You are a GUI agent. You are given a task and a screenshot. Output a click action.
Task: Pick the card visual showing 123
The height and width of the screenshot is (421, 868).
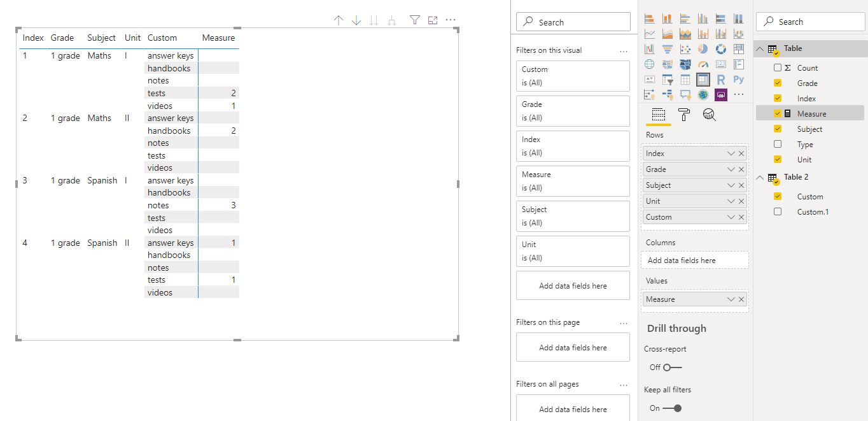(x=720, y=64)
